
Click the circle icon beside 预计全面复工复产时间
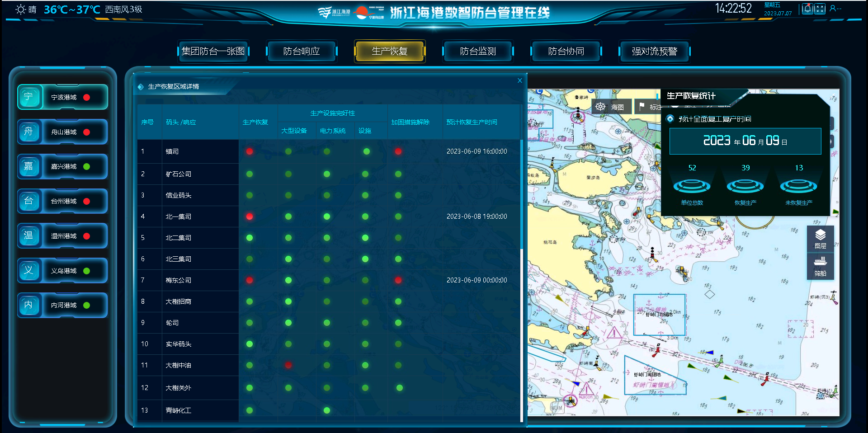pyautogui.click(x=670, y=119)
